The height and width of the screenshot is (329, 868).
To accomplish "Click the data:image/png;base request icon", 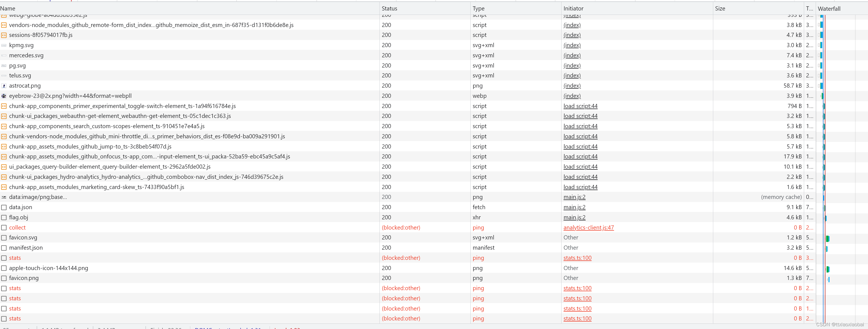I will (4, 197).
